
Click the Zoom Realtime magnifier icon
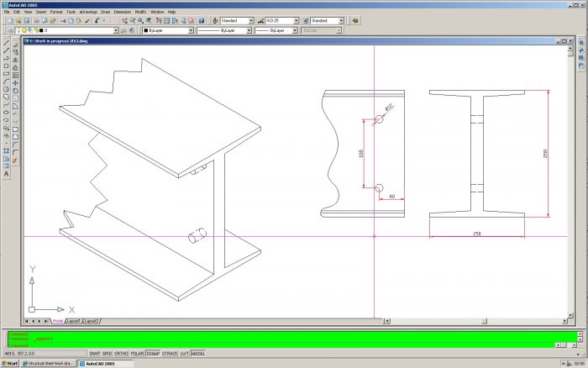pyautogui.click(x=133, y=21)
